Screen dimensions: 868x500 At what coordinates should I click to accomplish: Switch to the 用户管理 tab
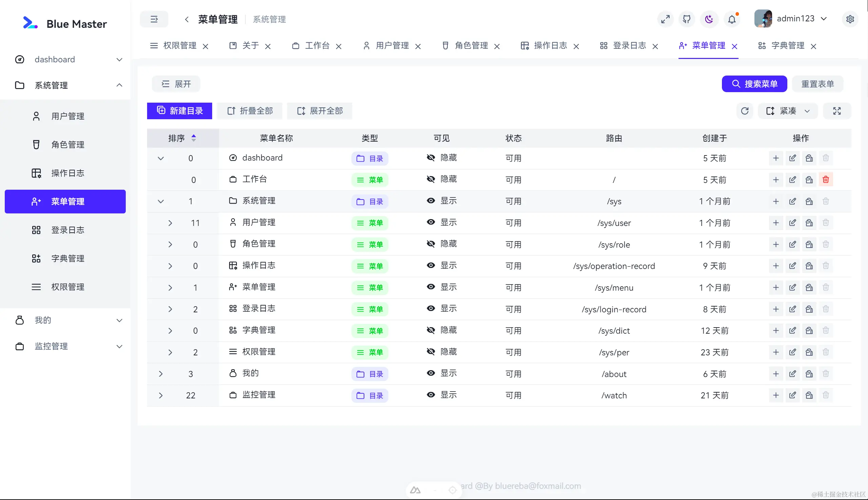[x=392, y=46]
